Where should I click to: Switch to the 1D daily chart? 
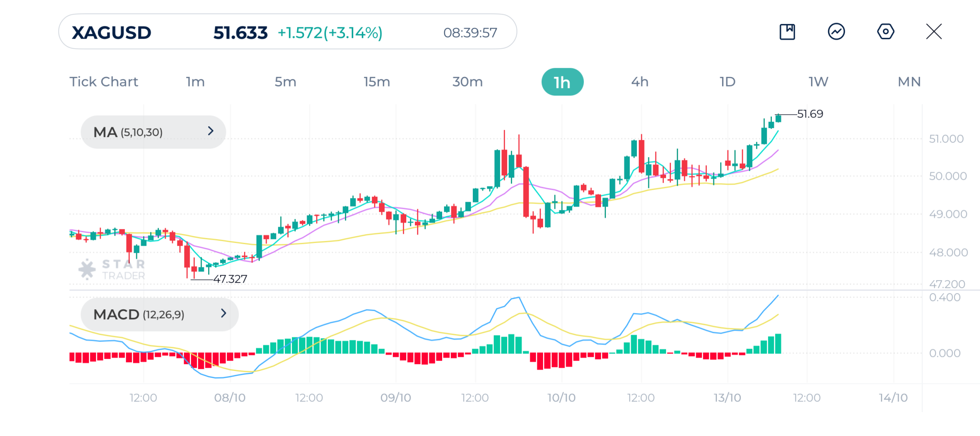pyautogui.click(x=727, y=82)
